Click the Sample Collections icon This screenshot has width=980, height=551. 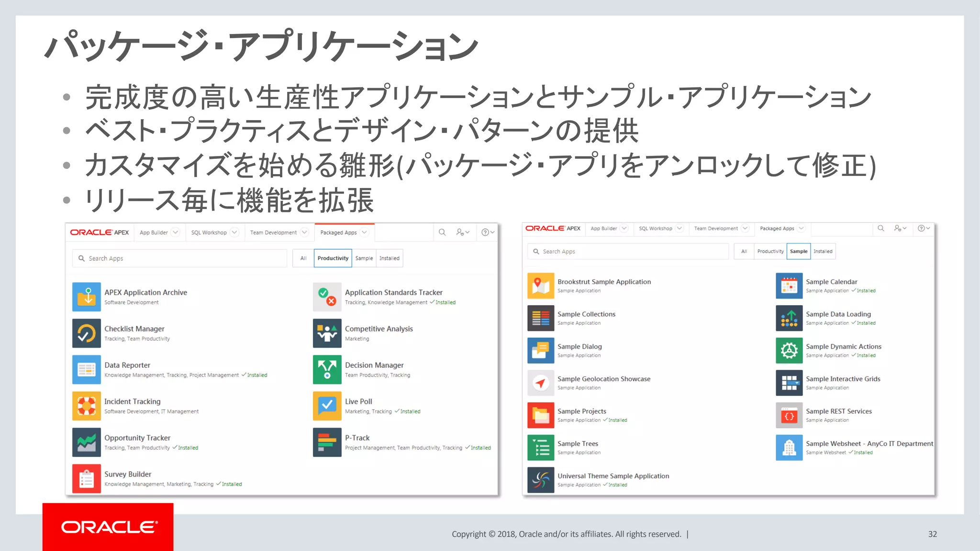(x=541, y=318)
